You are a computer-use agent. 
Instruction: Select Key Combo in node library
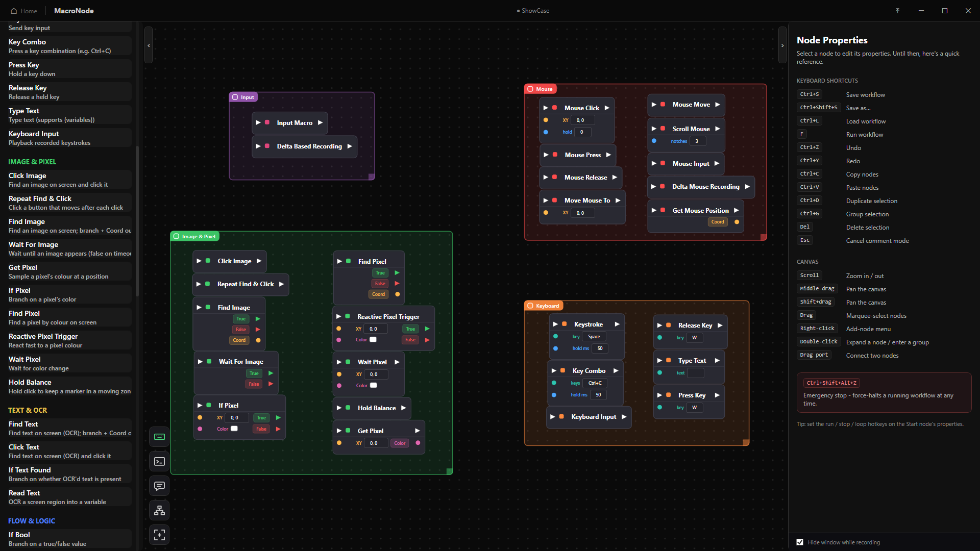coord(69,46)
